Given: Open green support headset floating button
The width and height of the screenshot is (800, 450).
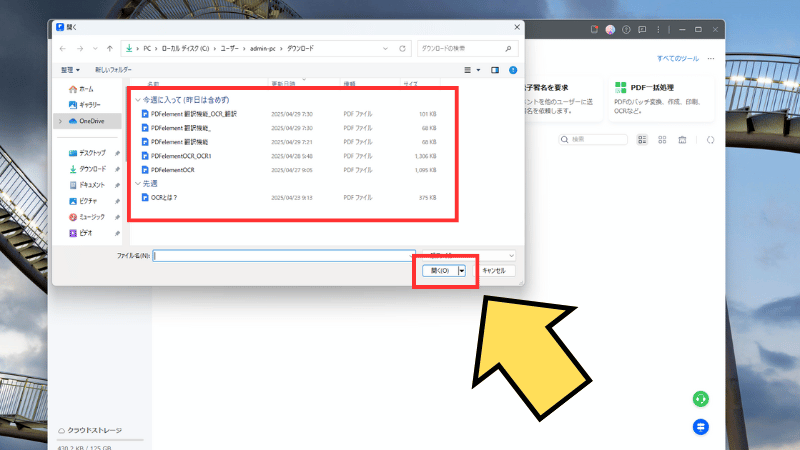Looking at the screenshot, I should (701, 399).
